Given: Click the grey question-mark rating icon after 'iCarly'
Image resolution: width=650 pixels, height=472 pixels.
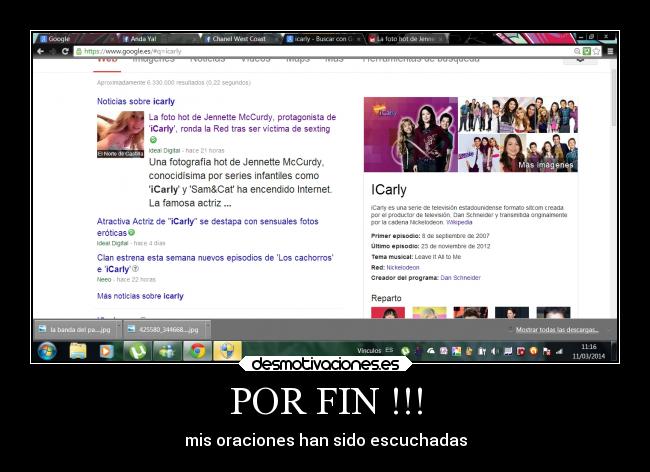Looking at the screenshot, I should point(135,269).
